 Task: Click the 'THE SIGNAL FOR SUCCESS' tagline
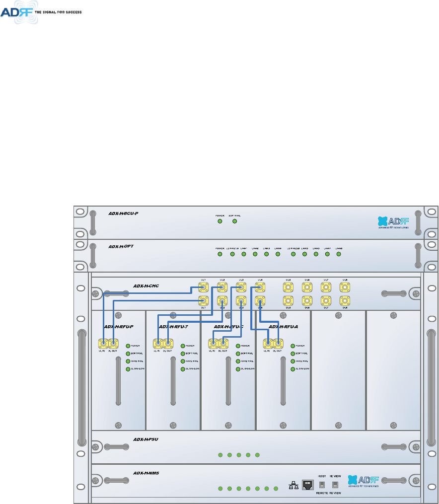58,12
